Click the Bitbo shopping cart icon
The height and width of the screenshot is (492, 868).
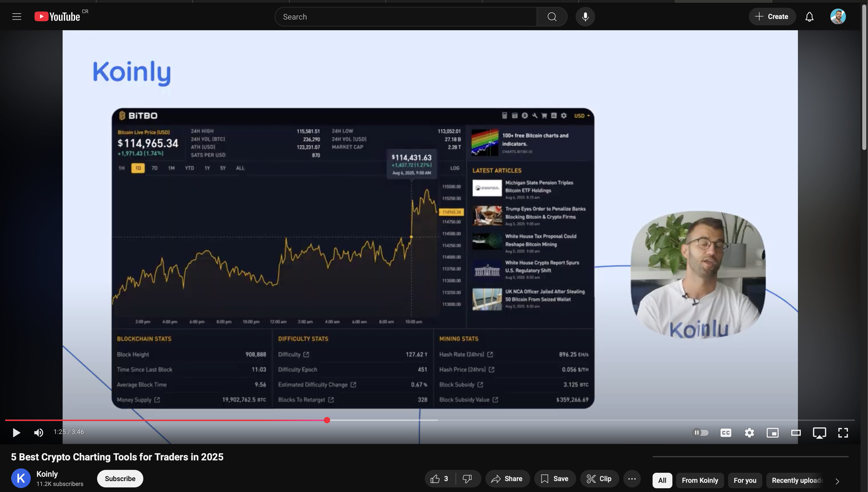coord(544,116)
